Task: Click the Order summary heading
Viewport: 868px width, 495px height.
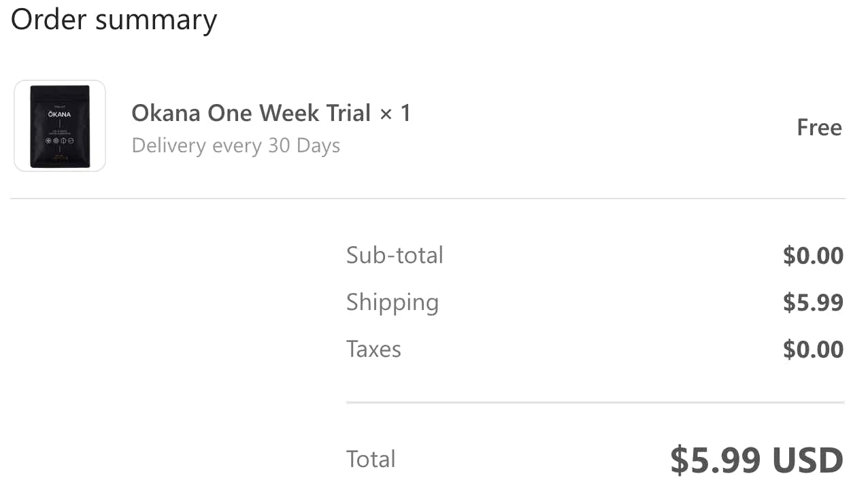Action: [x=114, y=20]
